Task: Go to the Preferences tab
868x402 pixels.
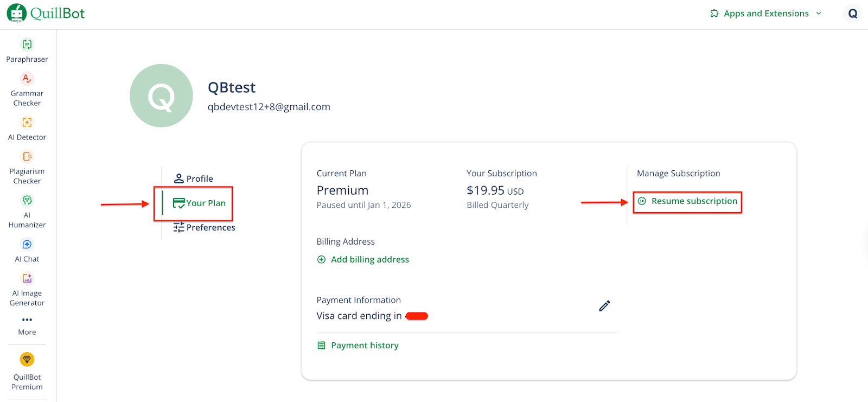Action: 205,227
